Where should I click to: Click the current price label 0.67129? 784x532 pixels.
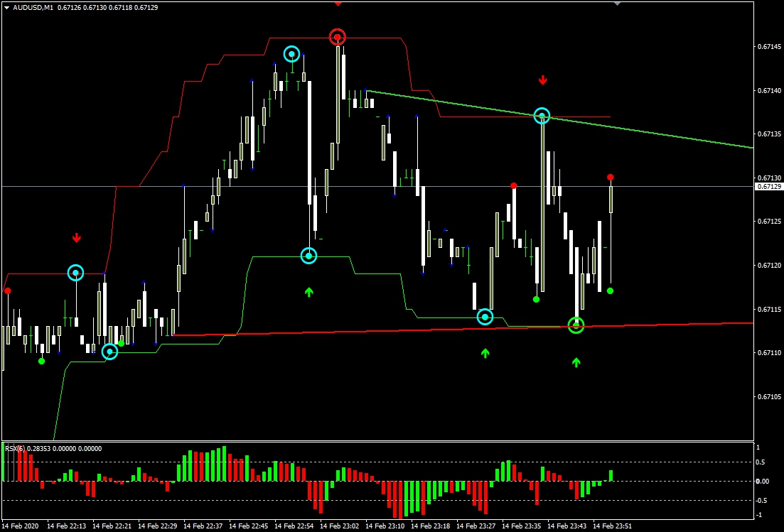pyautogui.click(x=768, y=186)
